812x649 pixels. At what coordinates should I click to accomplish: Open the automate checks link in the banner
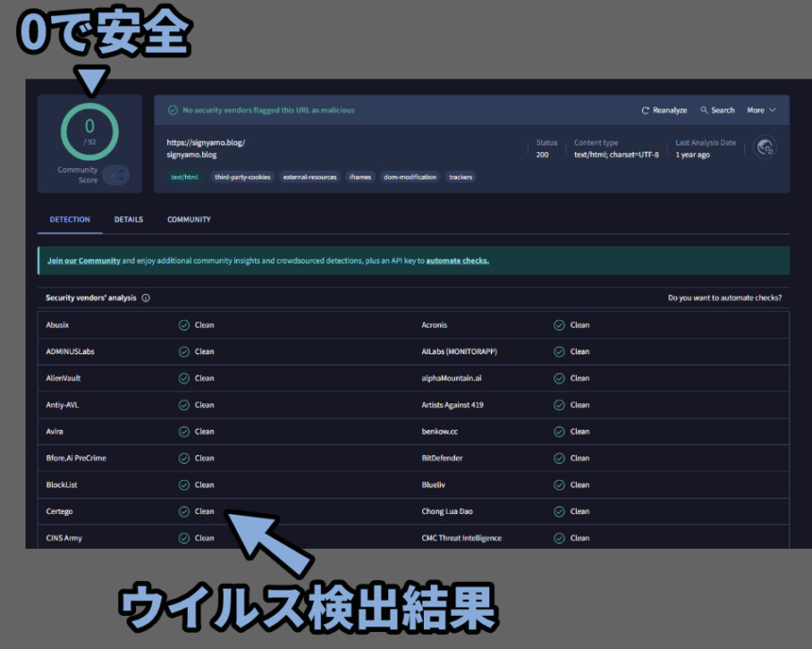point(457,261)
